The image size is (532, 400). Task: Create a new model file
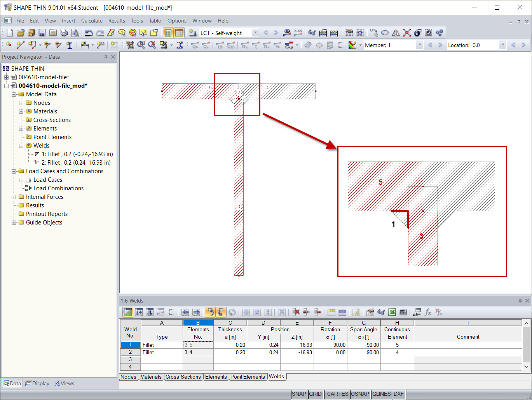pyautogui.click(x=9, y=33)
